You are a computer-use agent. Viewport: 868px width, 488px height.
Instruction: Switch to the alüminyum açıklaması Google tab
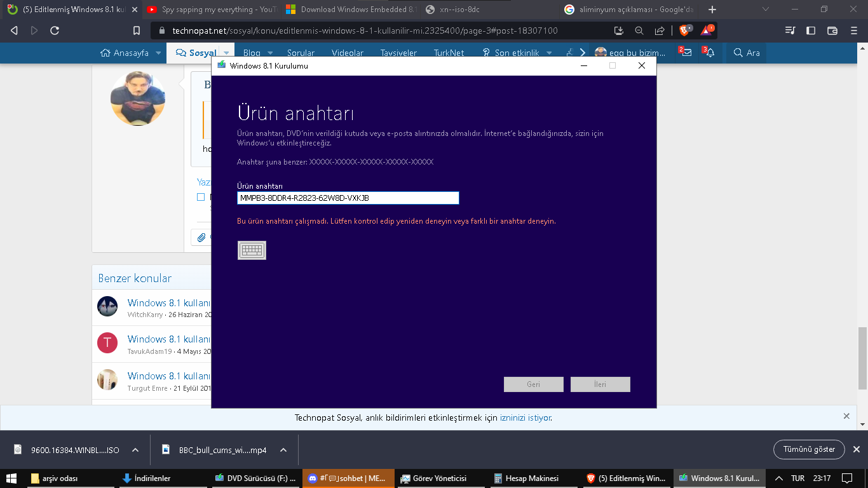(x=629, y=10)
